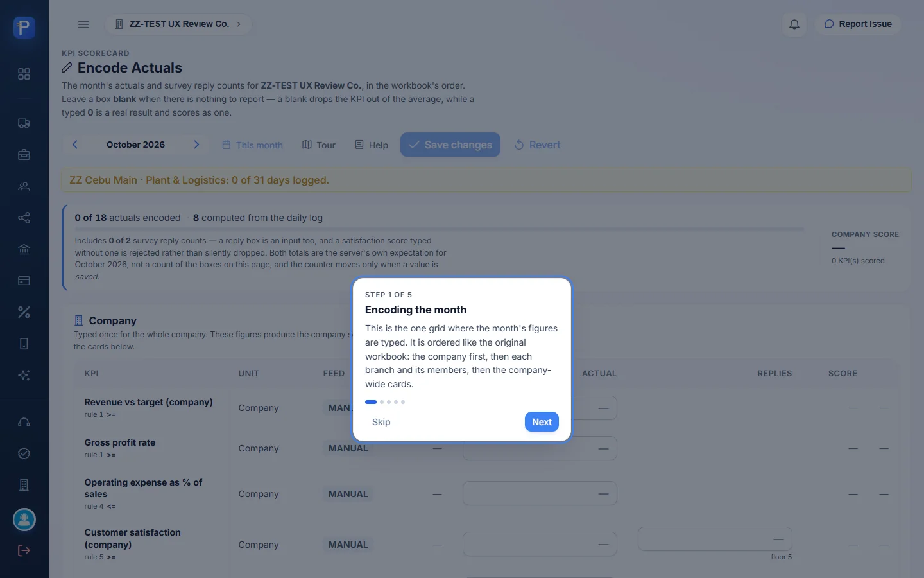Click the Revenue vs target (company) KPI name
924x578 pixels.
(148, 402)
